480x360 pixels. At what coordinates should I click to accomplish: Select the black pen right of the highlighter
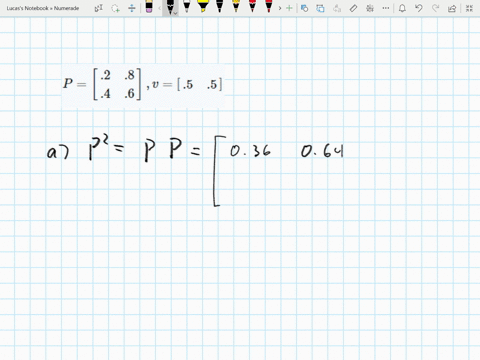[x=219, y=7]
